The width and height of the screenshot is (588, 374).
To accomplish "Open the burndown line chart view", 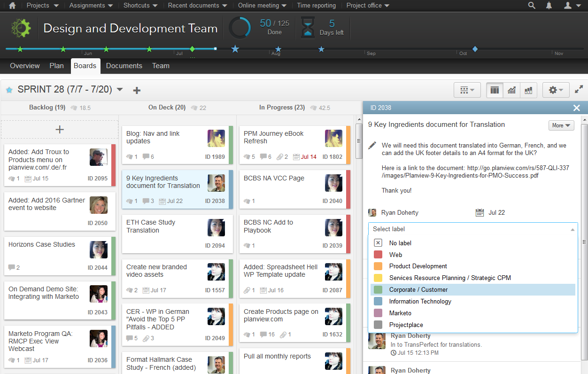I will pyautogui.click(x=511, y=90).
